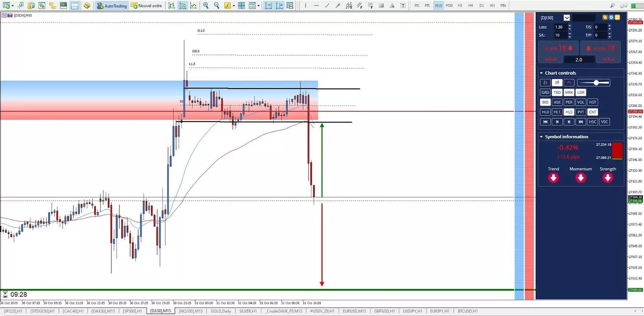This screenshot has width=644, height=316.
Task: Click the VSC button
Action: pos(604,122)
